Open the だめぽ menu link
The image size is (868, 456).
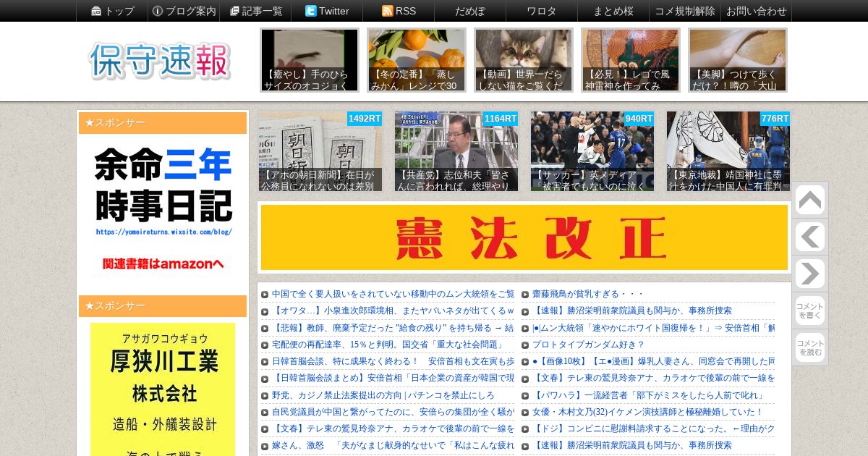(x=470, y=11)
